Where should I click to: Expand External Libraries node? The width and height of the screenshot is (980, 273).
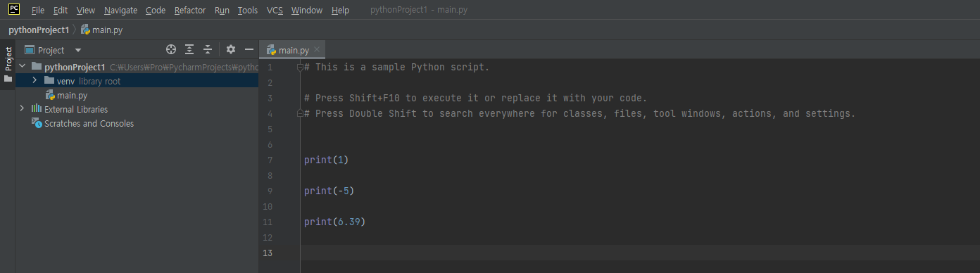tap(22, 109)
